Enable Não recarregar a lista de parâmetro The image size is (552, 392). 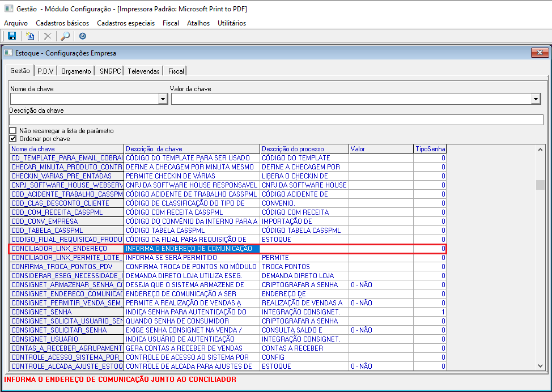[13, 131]
